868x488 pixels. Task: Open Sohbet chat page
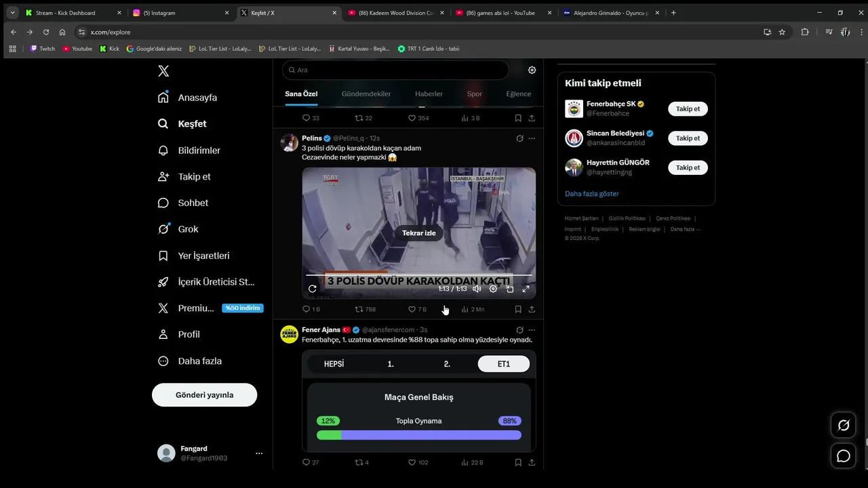(x=183, y=203)
